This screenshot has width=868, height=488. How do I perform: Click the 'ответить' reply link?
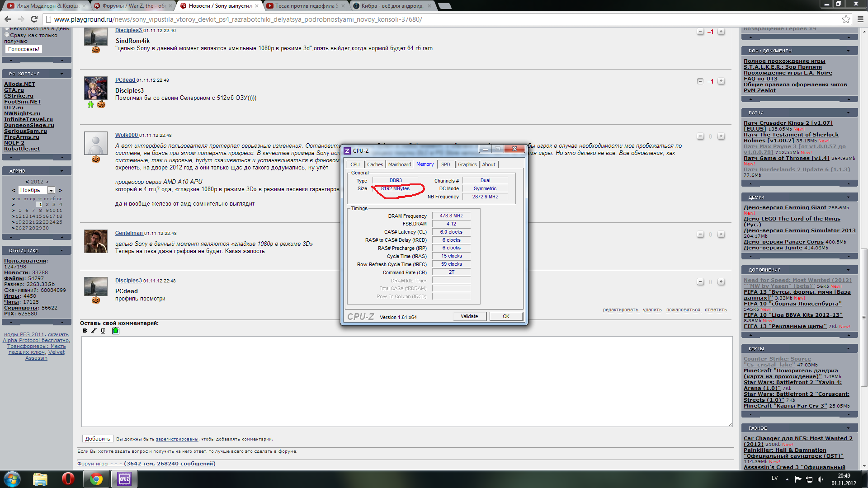[x=715, y=310]
